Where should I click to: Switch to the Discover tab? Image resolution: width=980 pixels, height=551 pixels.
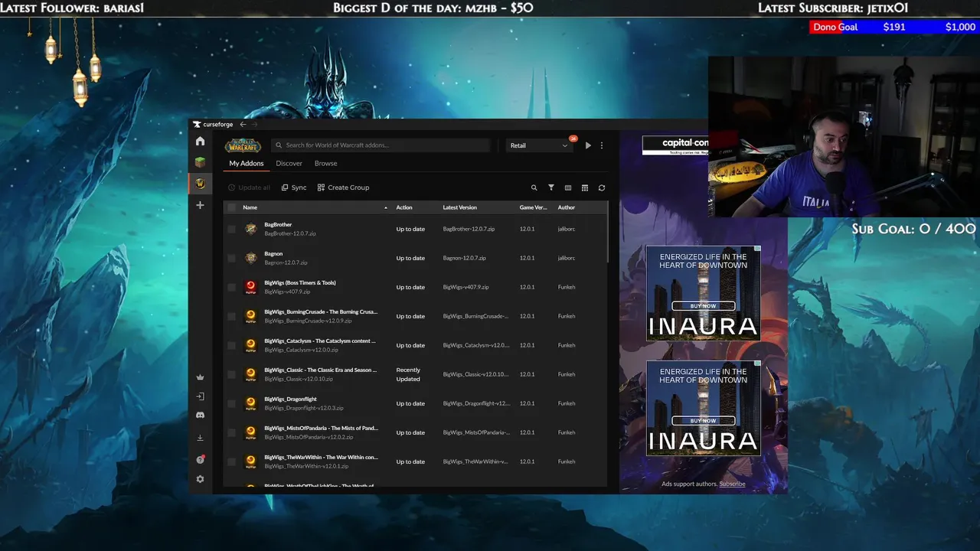tap(289, 163)
